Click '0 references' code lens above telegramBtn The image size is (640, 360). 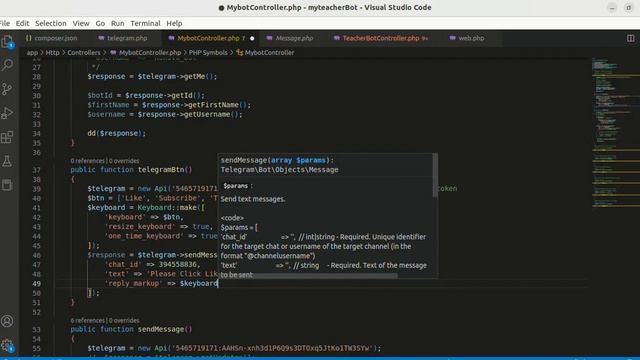[87, 161]
